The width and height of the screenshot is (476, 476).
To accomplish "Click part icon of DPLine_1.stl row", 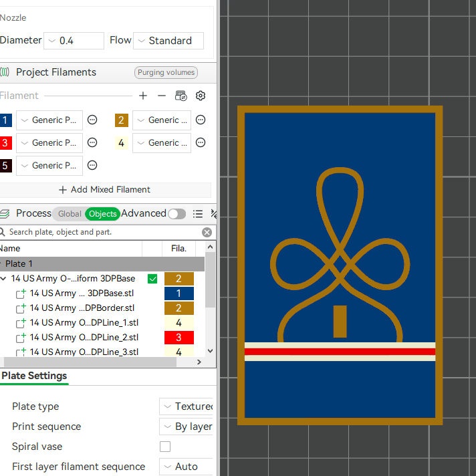I will 21,323.
